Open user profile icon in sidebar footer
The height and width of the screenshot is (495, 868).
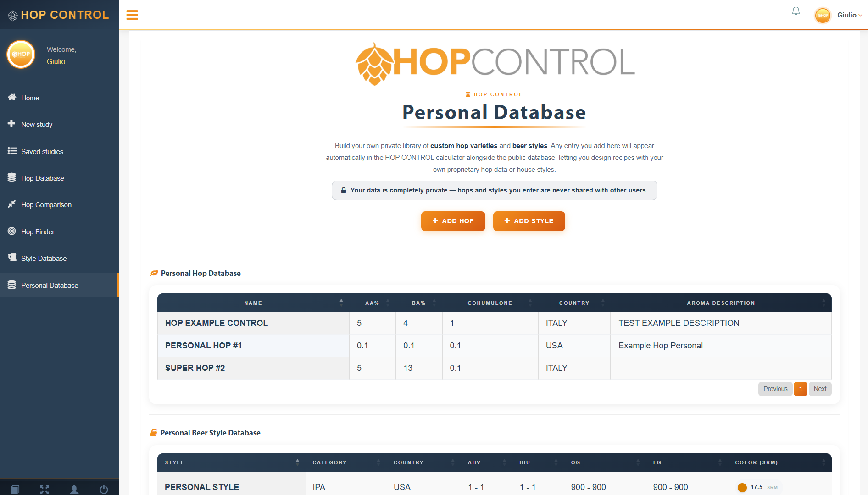[x=74, y=489]
